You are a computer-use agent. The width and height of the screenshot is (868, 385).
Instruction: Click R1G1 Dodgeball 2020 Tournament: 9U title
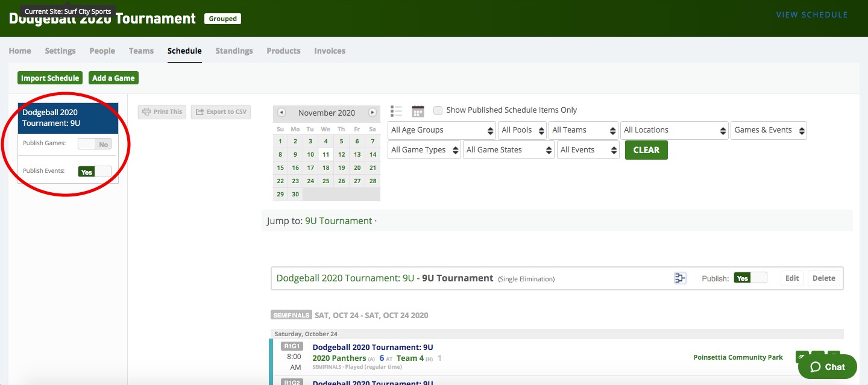pyautogui.click(x=373, y=347)
